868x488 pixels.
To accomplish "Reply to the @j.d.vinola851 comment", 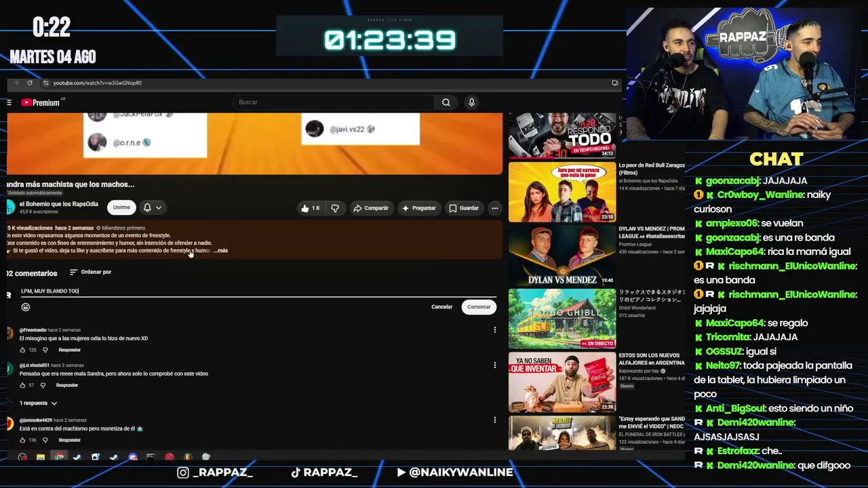I will [x=66, y=385].
